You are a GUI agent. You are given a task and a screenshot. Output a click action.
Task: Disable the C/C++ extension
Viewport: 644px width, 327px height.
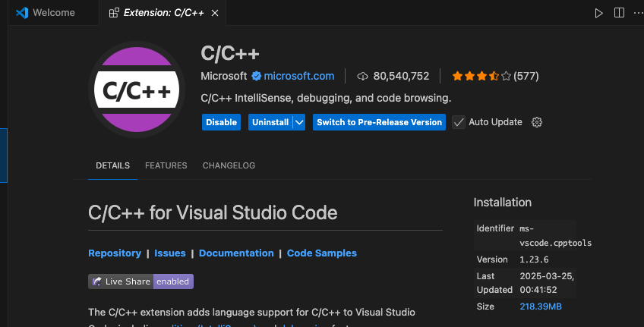[221, 122]
